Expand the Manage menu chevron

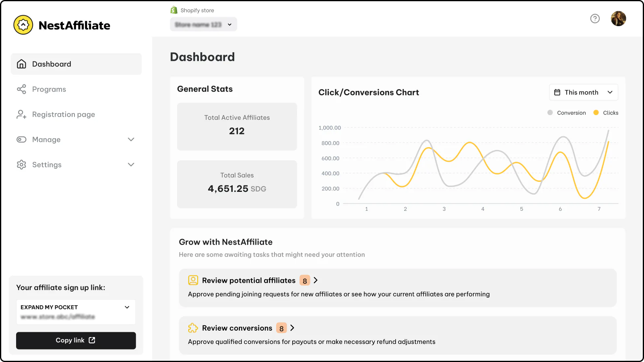pos(131,140)
